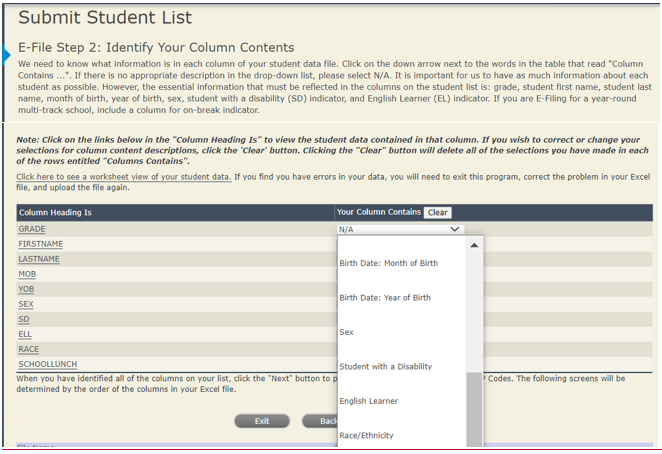Pick Race/Ethnicity in the dropdown list

tap(366, 435)
